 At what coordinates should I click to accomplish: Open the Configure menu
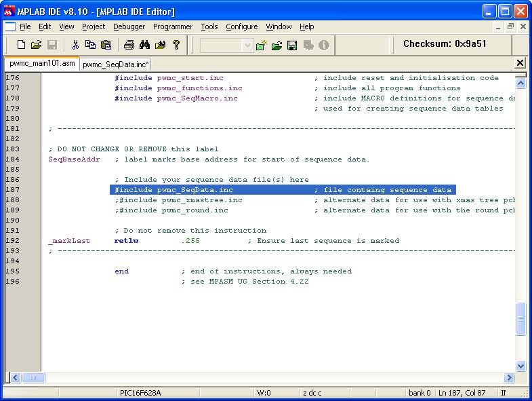coord(241,26)
